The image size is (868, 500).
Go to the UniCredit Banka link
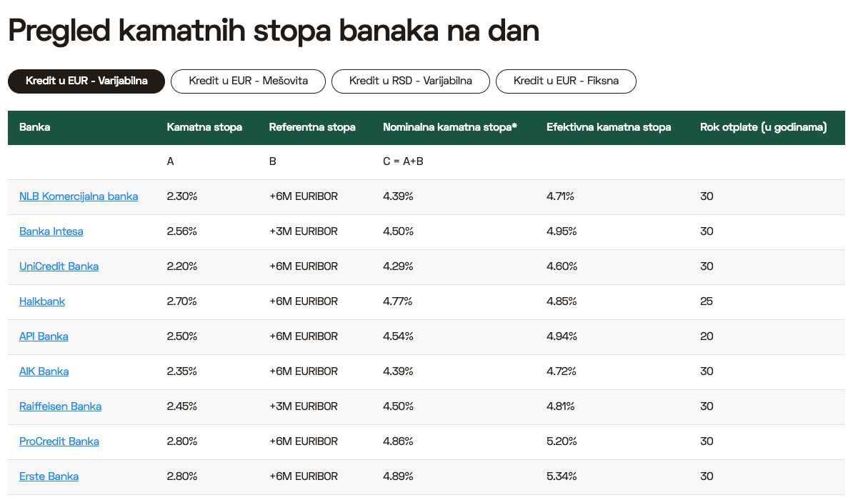point(59,266)
